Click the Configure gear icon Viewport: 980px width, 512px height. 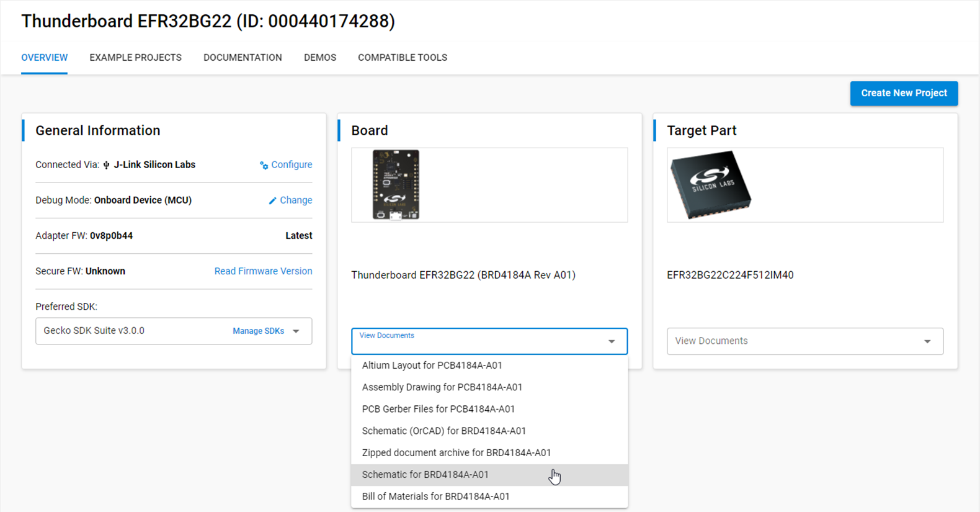(264, 165)
